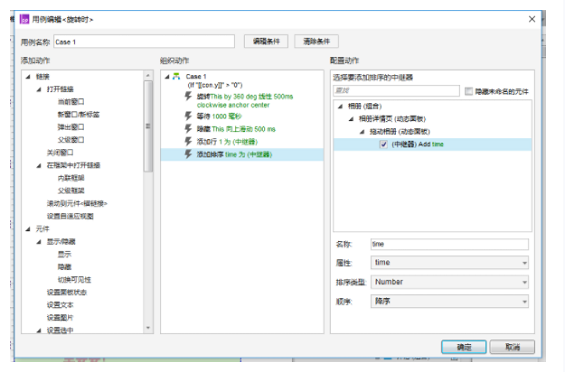Select 隐藏 action under 显示/隐藏

click(64, 267)
